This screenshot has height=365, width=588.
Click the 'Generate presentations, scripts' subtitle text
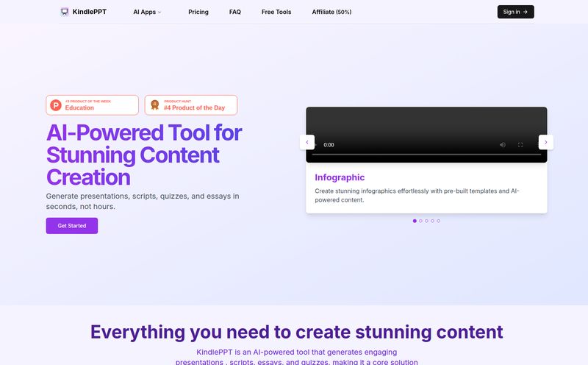[143, 202]
